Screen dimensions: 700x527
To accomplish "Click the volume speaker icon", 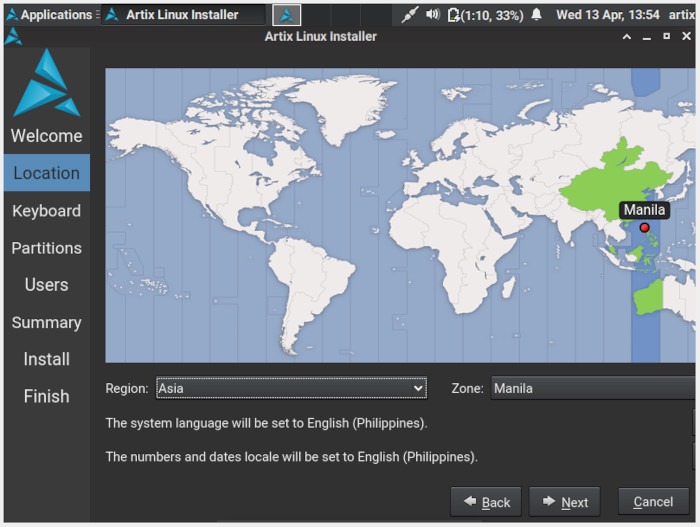I will point(432,15).
